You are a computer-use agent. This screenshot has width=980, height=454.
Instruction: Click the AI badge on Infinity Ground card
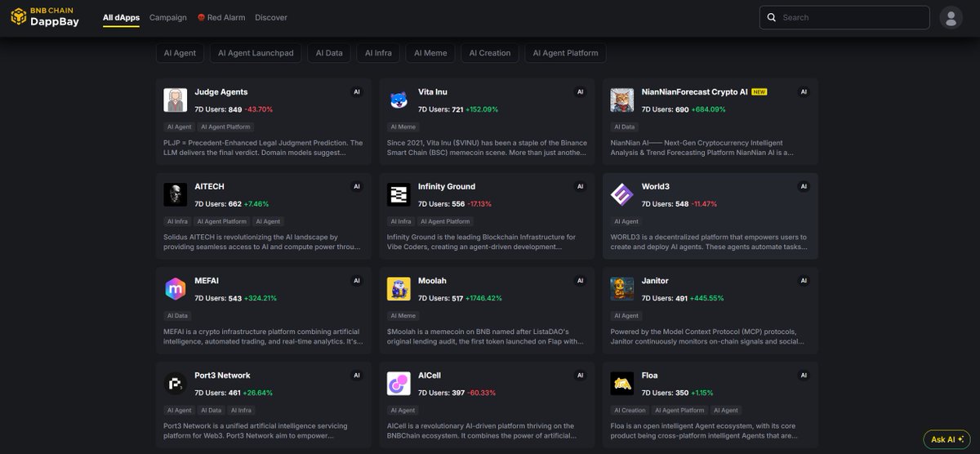pos(581,187)
